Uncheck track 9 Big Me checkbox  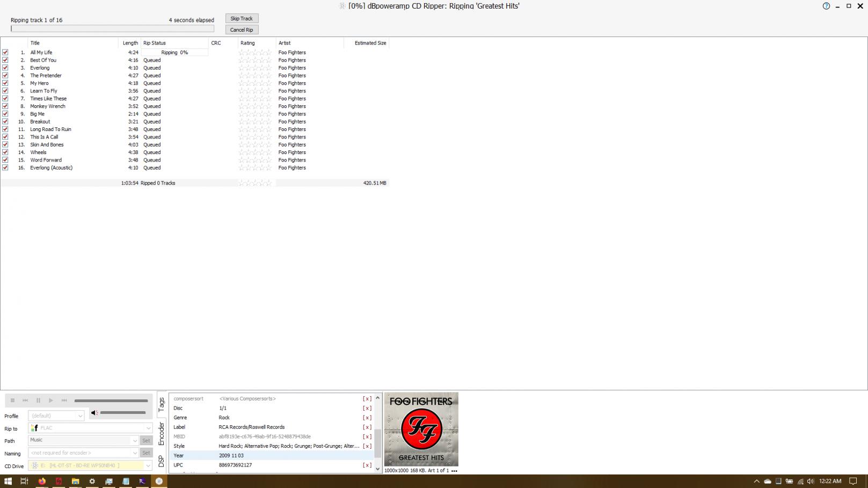(x=5, y=114)
